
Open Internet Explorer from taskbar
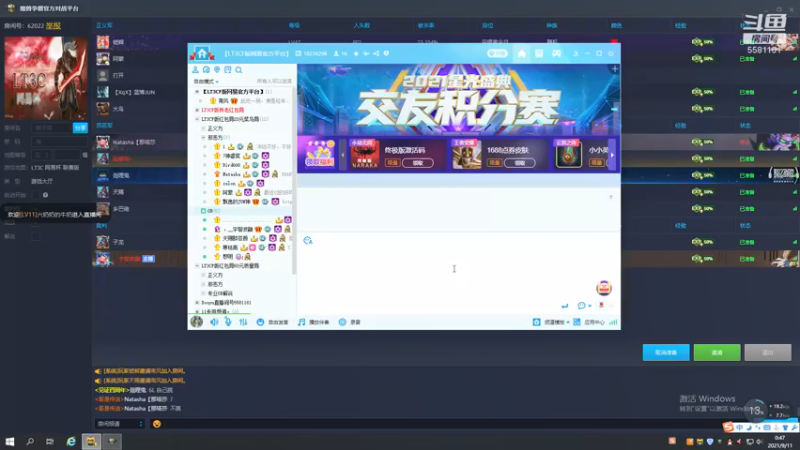[x=71, y=441]
